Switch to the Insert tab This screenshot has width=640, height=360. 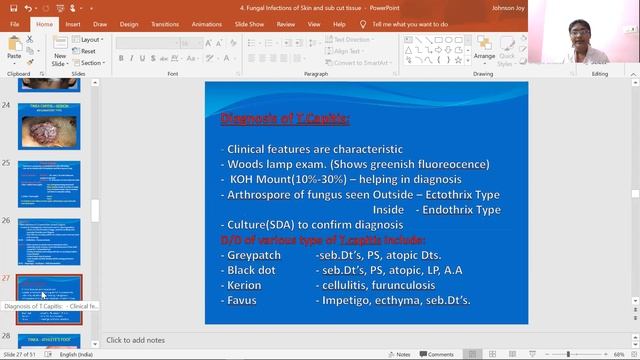(73, 24)
